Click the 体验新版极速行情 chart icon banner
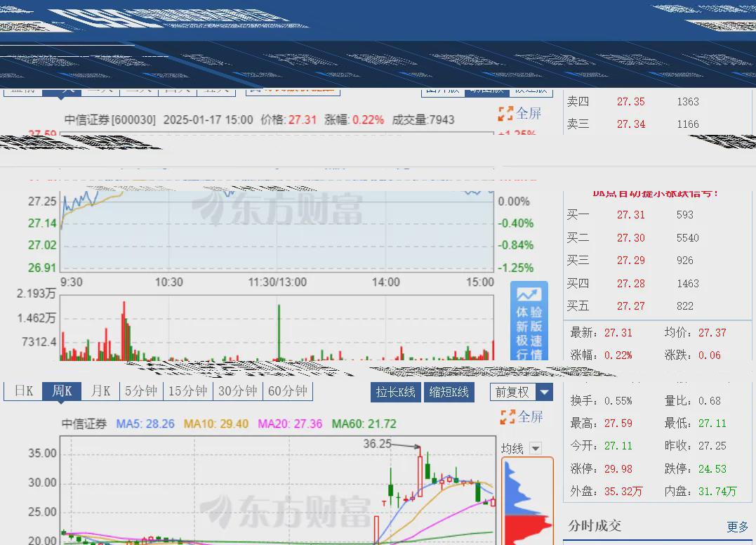The width and height of the screenshot is (756, 545). click(529, 322)
